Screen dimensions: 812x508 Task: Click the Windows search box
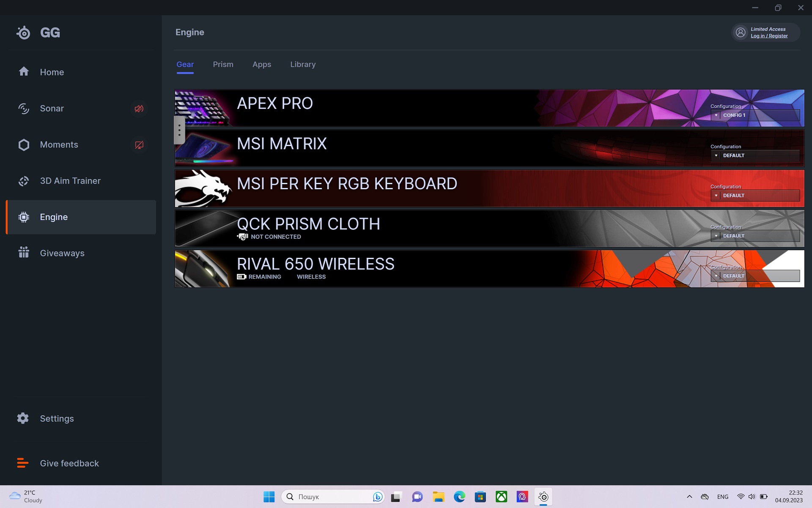[333, 497]
